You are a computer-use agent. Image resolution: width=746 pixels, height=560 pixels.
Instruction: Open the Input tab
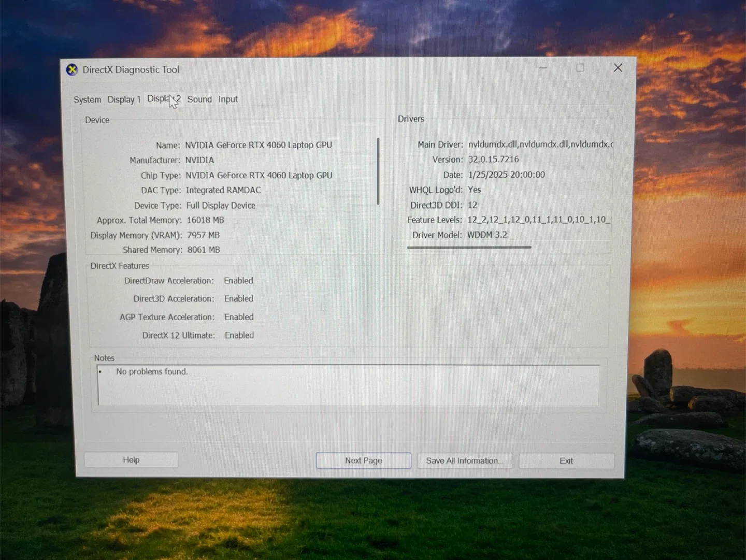(228, 99)
